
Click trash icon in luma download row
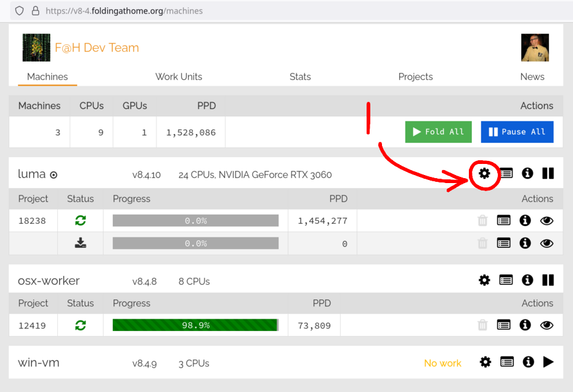482,243
